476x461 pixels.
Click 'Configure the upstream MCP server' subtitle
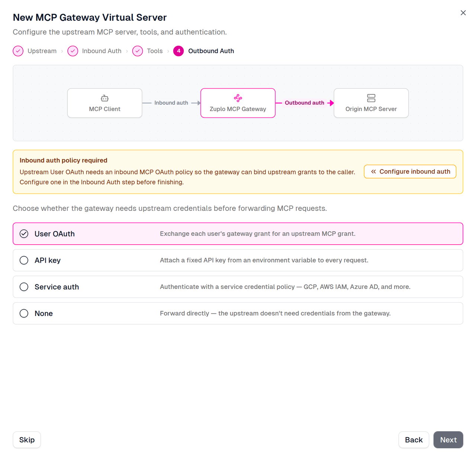[120, 32]
